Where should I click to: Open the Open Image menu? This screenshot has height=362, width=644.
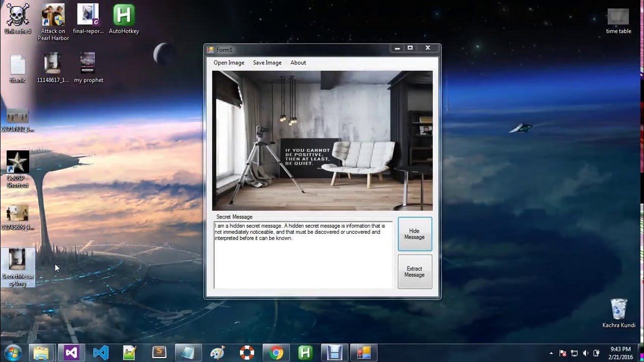pos(229,63)
